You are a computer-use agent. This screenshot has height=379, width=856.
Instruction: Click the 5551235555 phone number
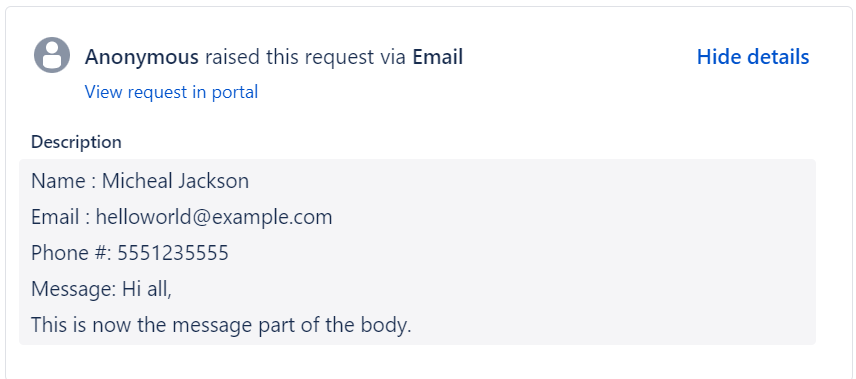173,253
